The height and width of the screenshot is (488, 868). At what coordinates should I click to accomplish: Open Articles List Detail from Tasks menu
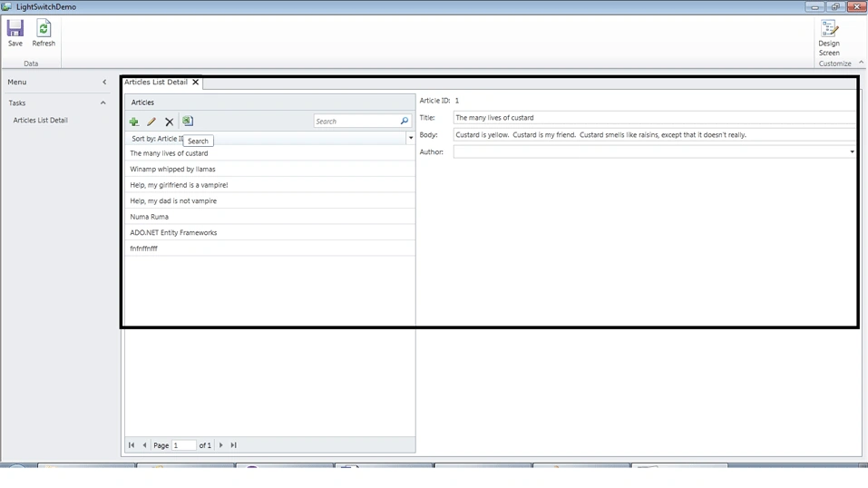click(41, 120)
